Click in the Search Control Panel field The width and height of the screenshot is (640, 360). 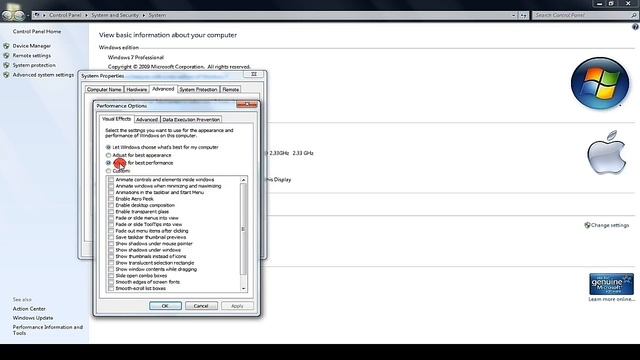pos(582,15)
